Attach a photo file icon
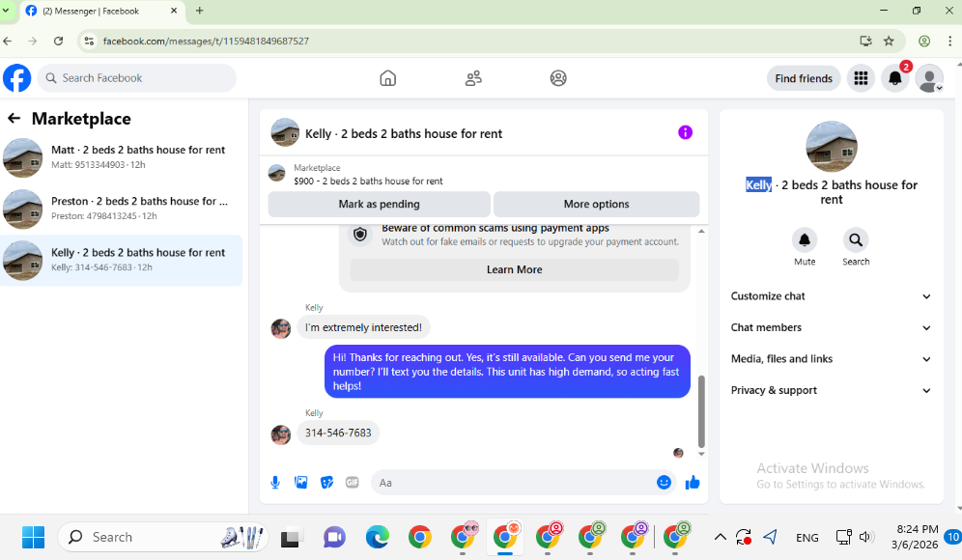Viewport: 962px width, 560px height. pyautogui.click(x=301, y=483)
